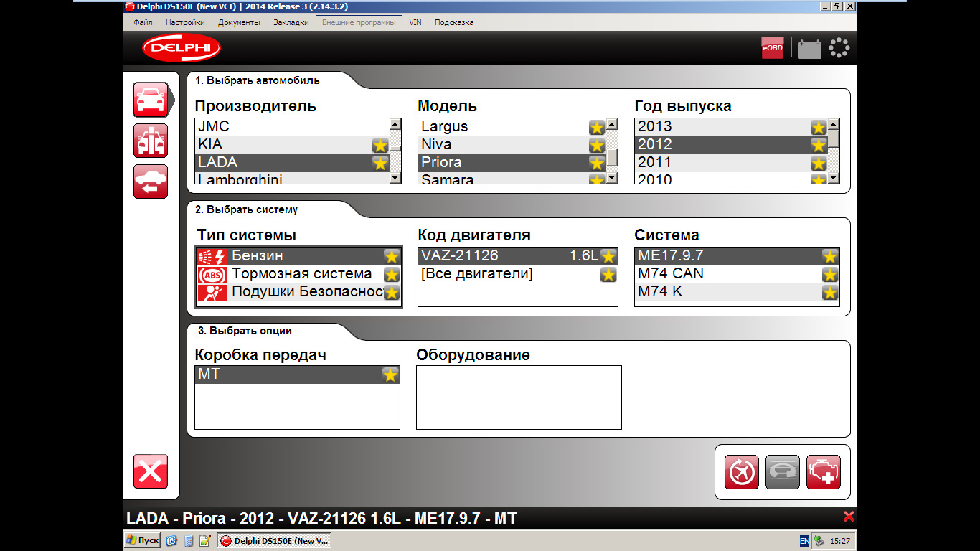Select Тормозная система system type
The height and width of the screenshot is (551, 980).
[298, 274]
